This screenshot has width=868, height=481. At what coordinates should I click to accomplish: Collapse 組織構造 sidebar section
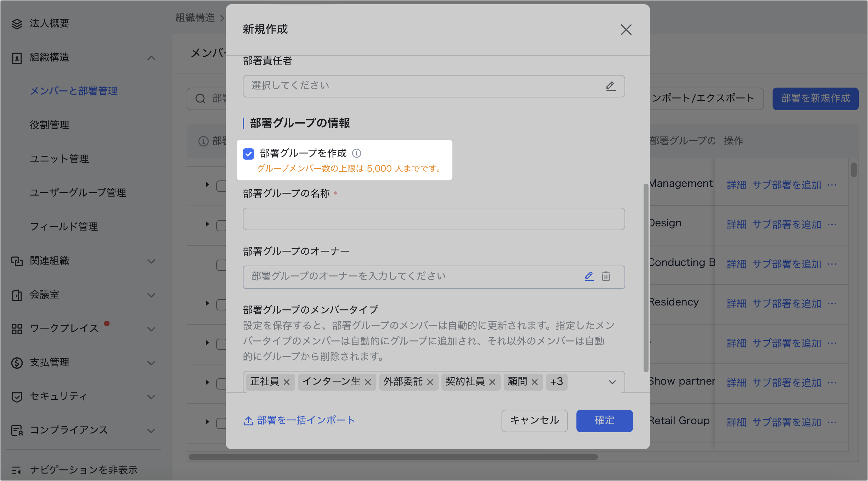[x=151, y=58]
